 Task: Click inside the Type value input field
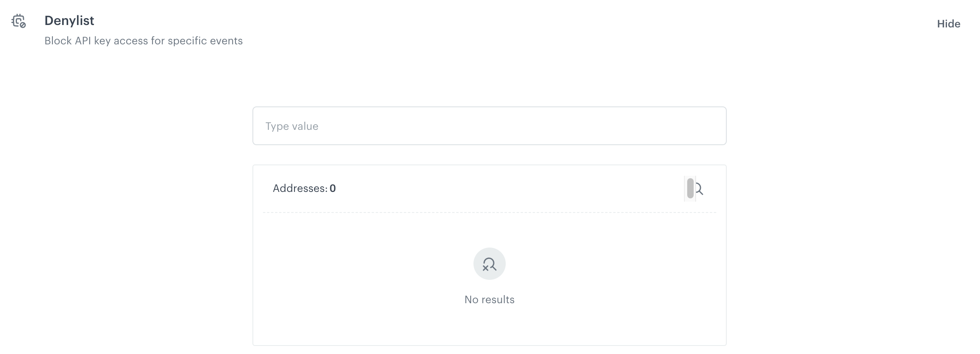(489, 126)
